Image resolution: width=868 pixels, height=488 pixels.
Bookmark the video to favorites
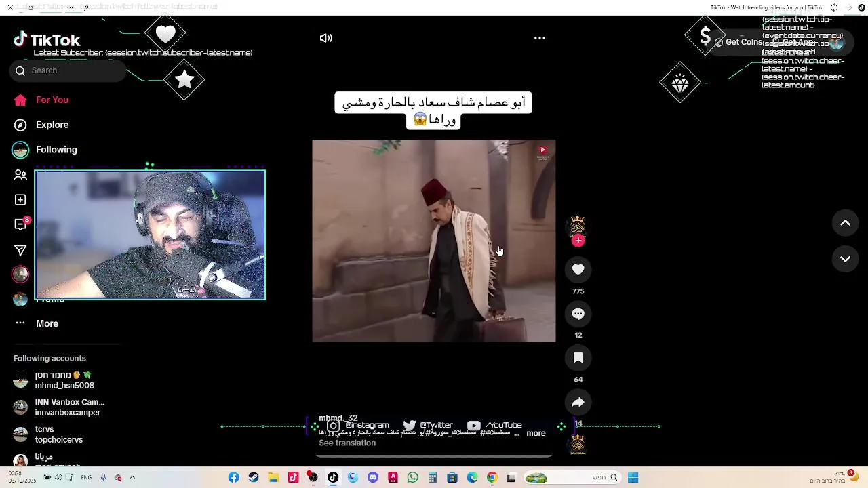pos(578,358)
